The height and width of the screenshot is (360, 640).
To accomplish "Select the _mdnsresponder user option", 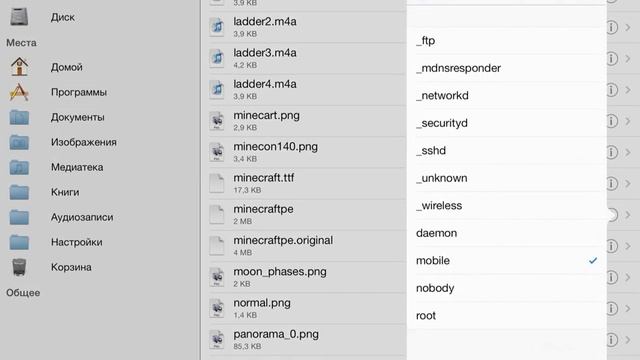I will (x=507, y=68).
